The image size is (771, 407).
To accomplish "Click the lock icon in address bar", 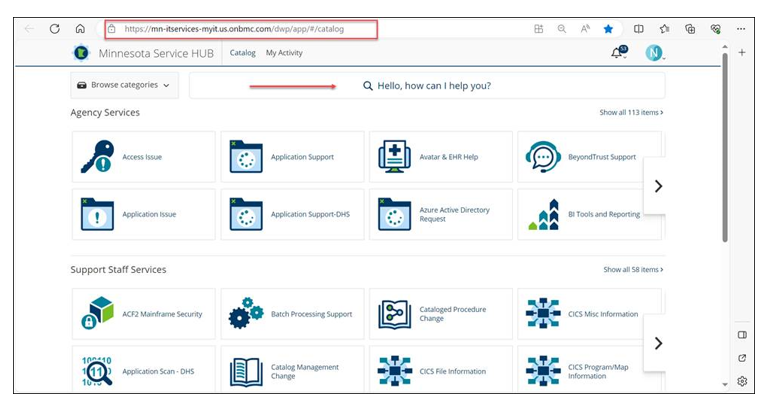I will (x=112, y=29).
